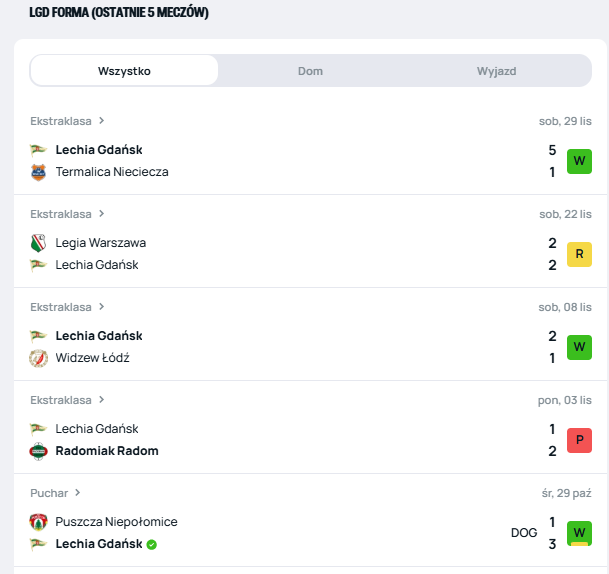The image size is (609, 574).
Task: Click the Legia Warszawa team crest
Action: coord(38,242)
